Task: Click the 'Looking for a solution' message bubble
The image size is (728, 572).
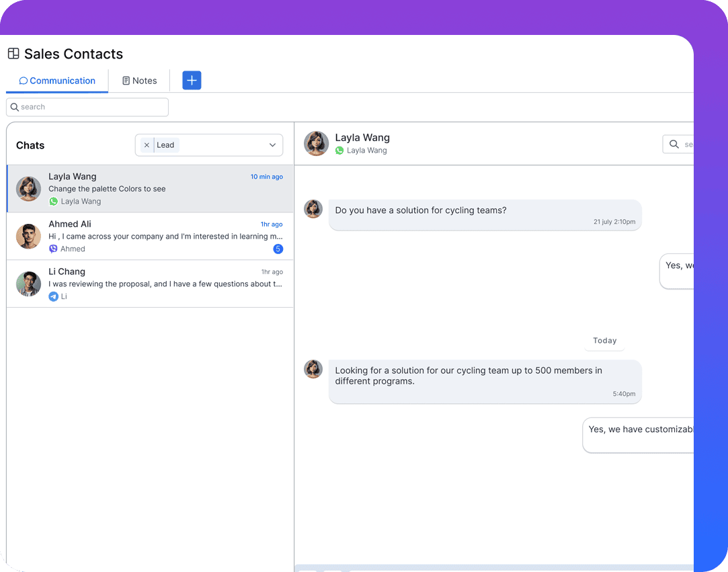Action: (485, 382)
